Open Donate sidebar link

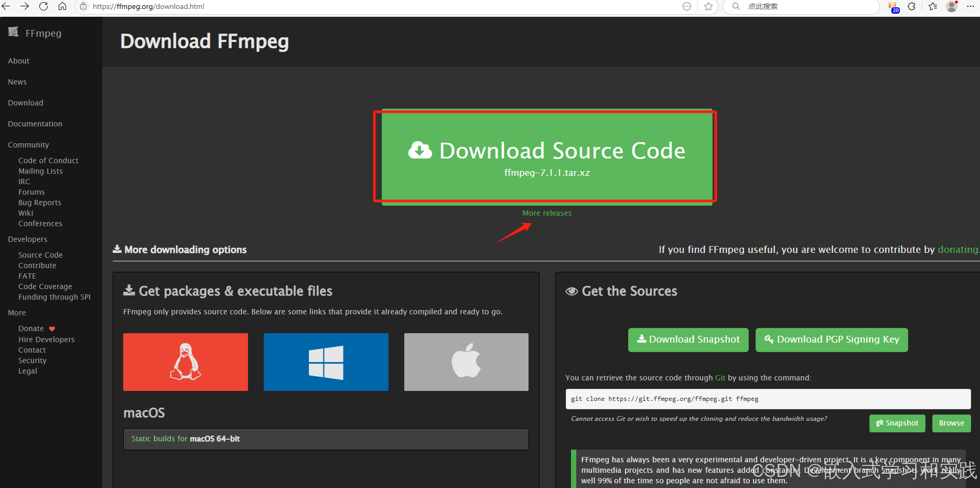31,328
